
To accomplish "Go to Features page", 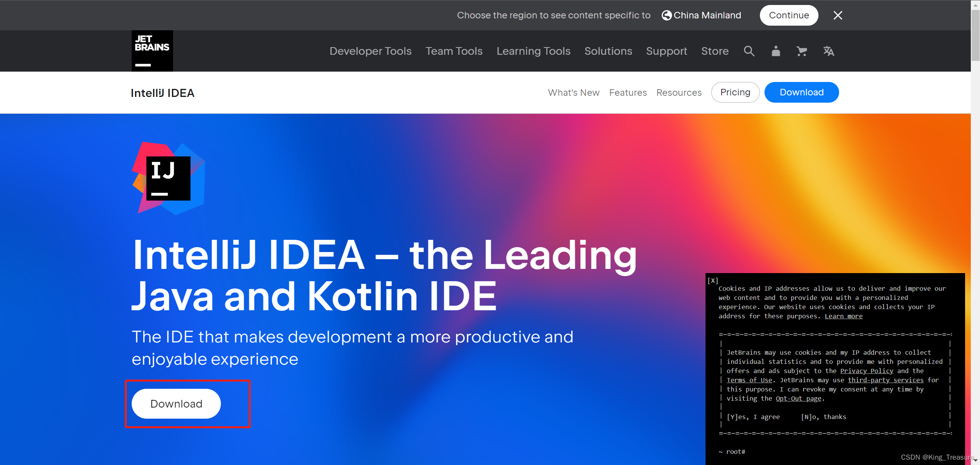I will coord(628,92).
